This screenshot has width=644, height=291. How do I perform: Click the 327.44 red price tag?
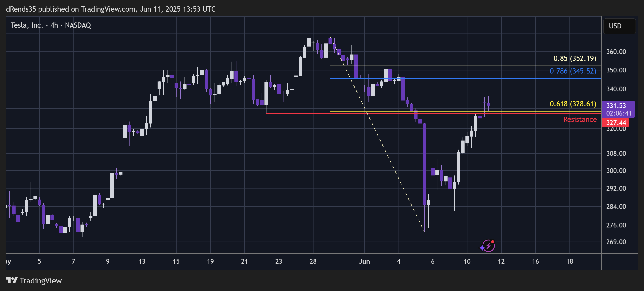pos(615,123)
